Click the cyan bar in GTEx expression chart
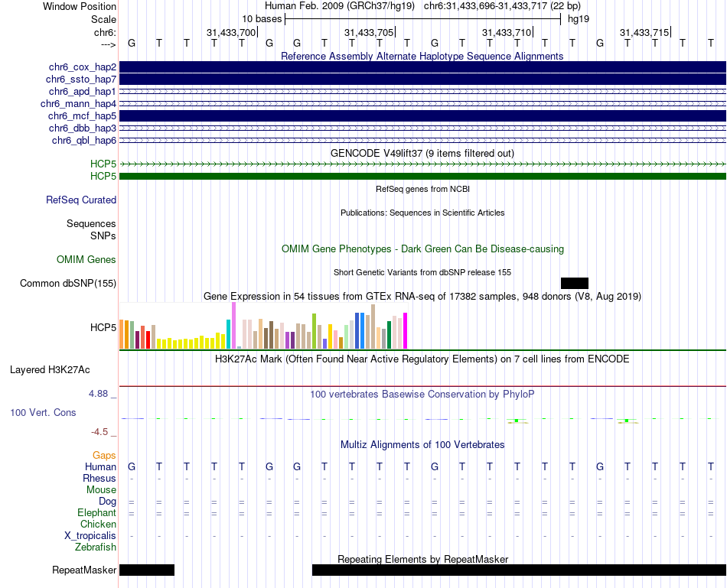This screenshot has width=727, height=588. click(x=229, y=334)
